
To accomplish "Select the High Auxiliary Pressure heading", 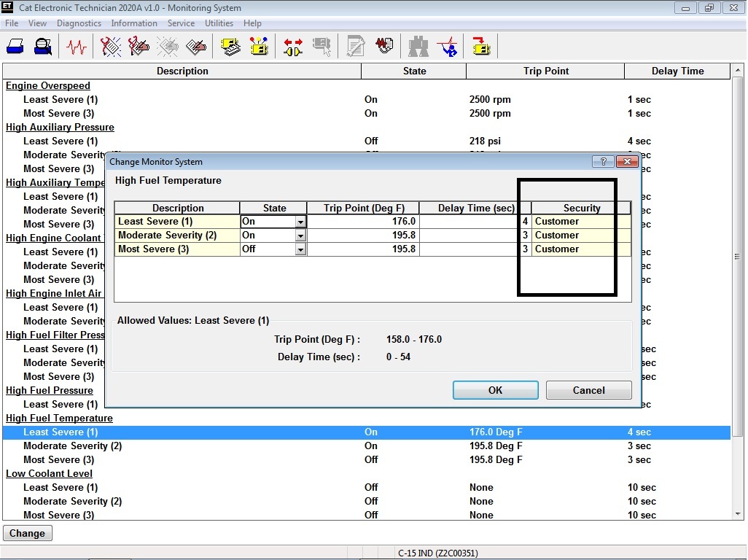I will [x=60, y=128].
